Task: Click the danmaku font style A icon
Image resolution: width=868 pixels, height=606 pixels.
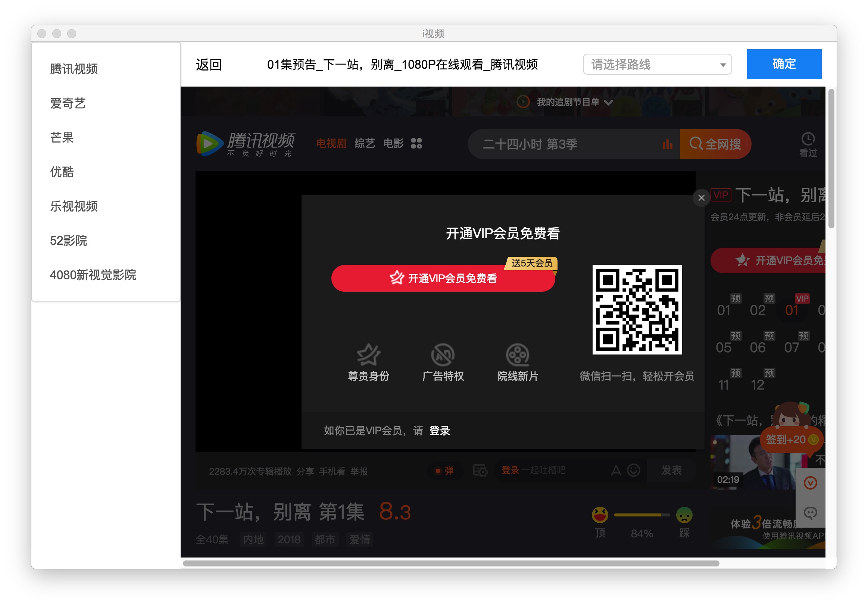Action: [616, 470]
